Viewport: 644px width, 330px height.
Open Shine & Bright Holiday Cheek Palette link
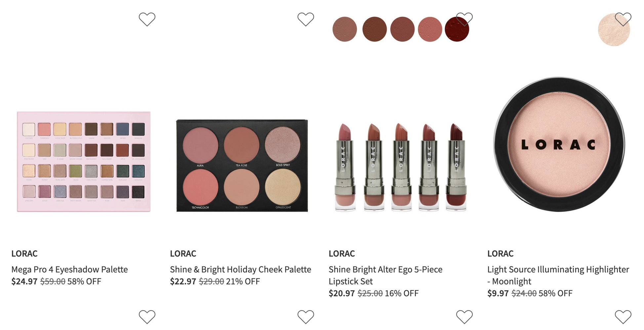tap(240, 269)
